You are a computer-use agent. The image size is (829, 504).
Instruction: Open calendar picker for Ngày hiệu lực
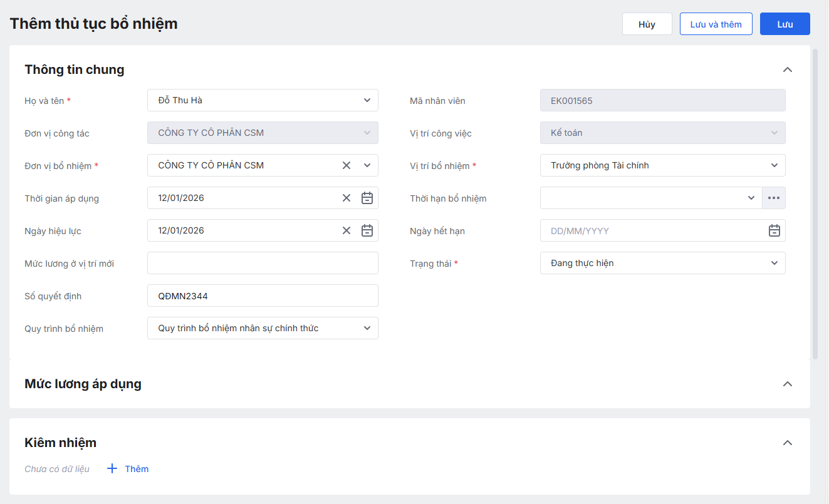[x=367, y=230]
